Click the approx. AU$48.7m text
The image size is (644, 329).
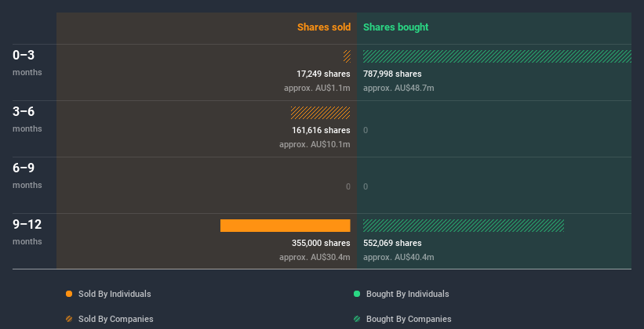coord(398,88)
